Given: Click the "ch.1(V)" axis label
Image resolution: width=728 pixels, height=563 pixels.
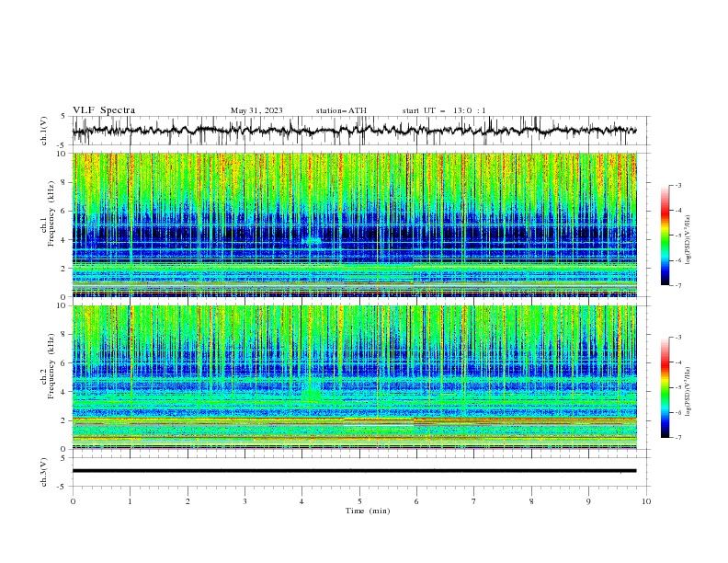Looking at the screenshot, I should click(44, 131).
